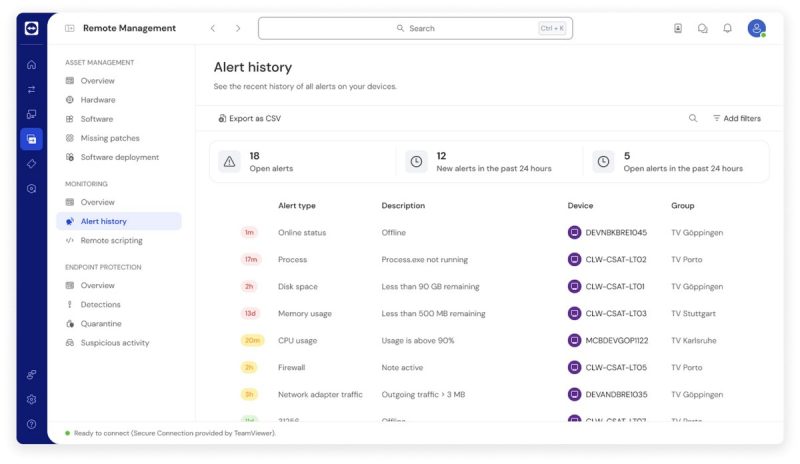This screenshot has width=800, height=464.
Task: Open the remote connections arrows icon
Action: [x=31, y=89]
